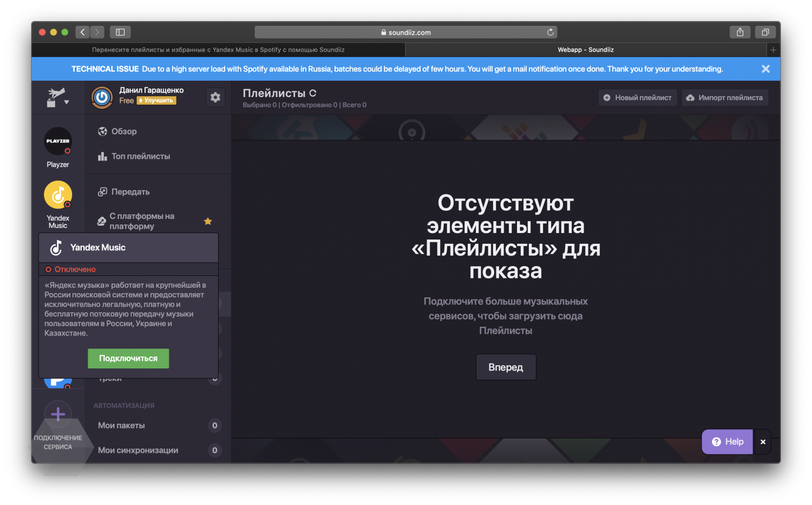Image resolution: width=812 pixels, height=505 pixels.
Task: Open Мои синхронизации in the sidebar
Action: tap(138, 450)
